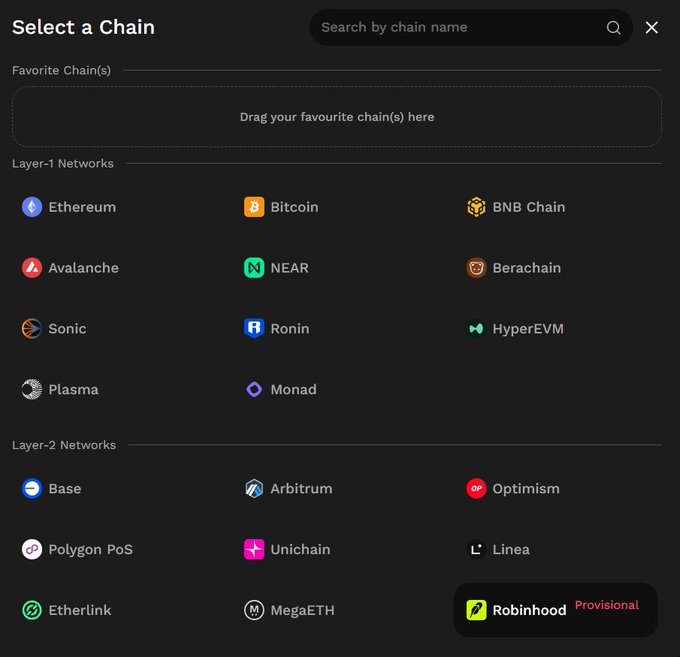Click the Ethereum chain icon
This screenshot has width=680, height=657.
(x=32, y=207)
